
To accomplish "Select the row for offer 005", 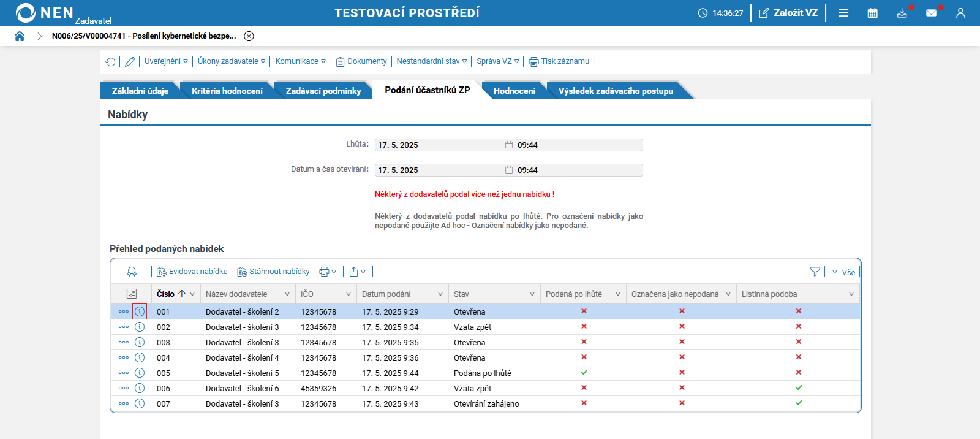I will click(367, 373).
